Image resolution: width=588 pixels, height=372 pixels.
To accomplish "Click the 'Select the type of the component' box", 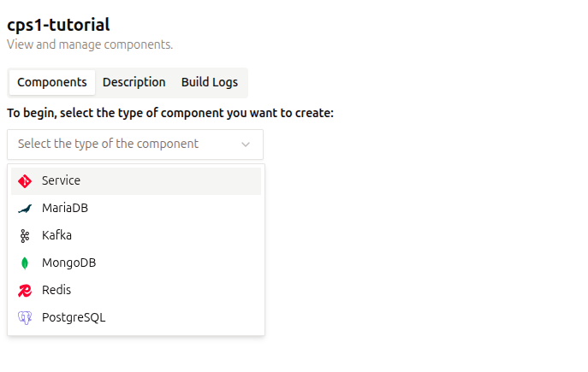I will tap(135, 145).
